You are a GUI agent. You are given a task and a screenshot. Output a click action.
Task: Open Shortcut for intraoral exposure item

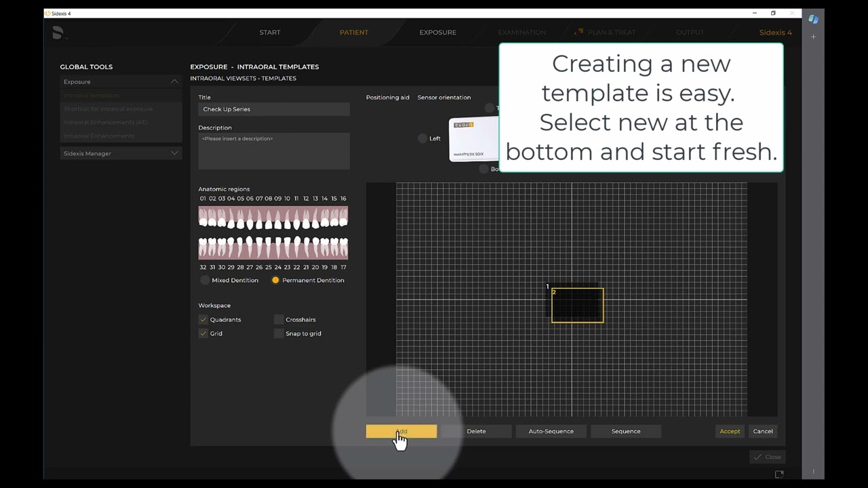pos(108,109)
